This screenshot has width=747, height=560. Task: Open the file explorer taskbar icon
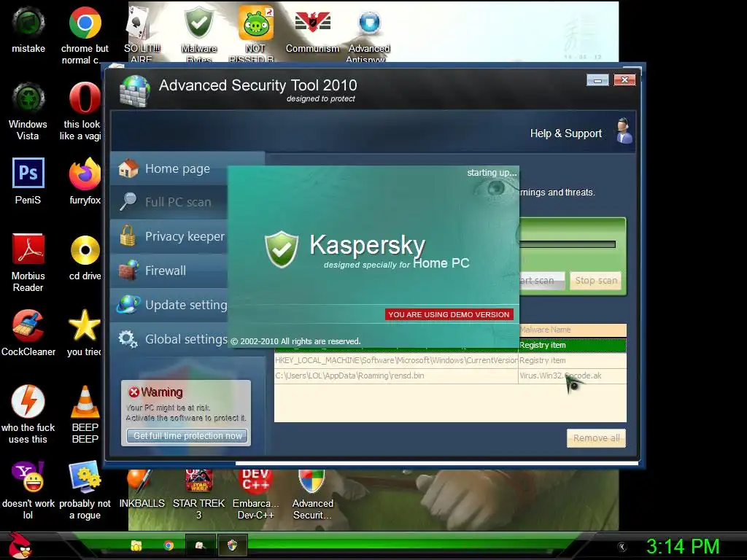(136, 545)
